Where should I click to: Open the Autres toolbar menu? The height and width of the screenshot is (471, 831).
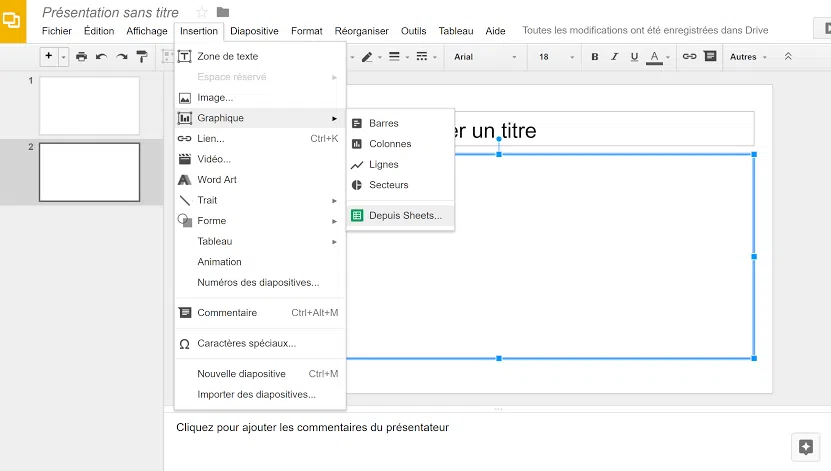coord(748,57)
